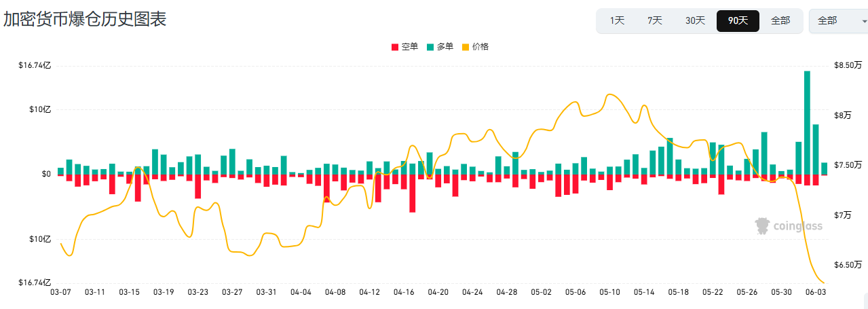Click the $8万 right axis label
Viewport: 868px width, 309px height.
(x=844, y=115)
